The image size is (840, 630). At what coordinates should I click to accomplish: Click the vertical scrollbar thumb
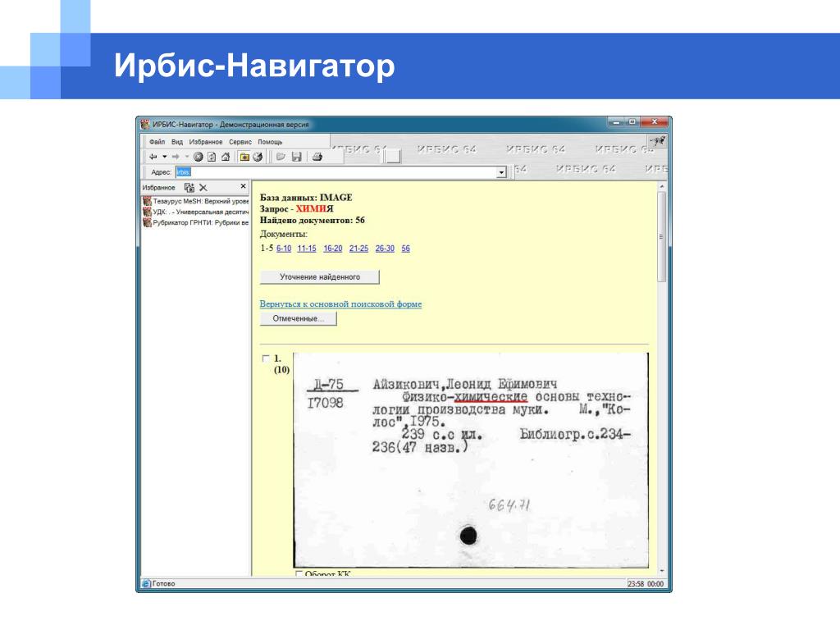click(x=662, y=236)
